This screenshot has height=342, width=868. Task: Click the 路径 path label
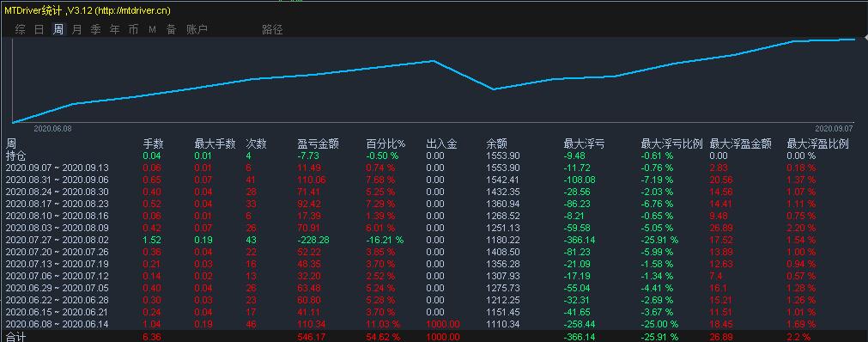(272, 30)
